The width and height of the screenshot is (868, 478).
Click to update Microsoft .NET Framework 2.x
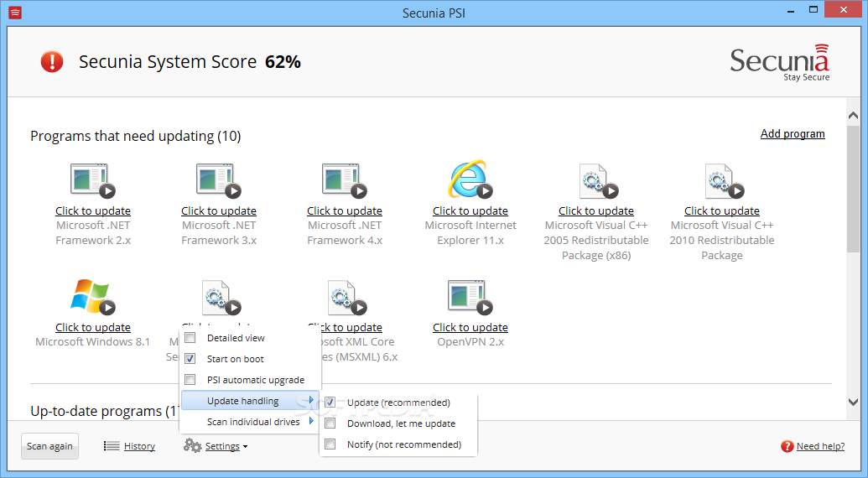(93, 210)
